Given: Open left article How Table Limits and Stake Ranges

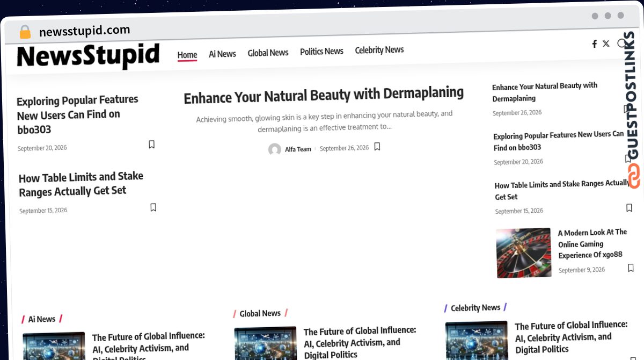Looking at the screenshot, I should pyautogui.click(x=81, y=184).
